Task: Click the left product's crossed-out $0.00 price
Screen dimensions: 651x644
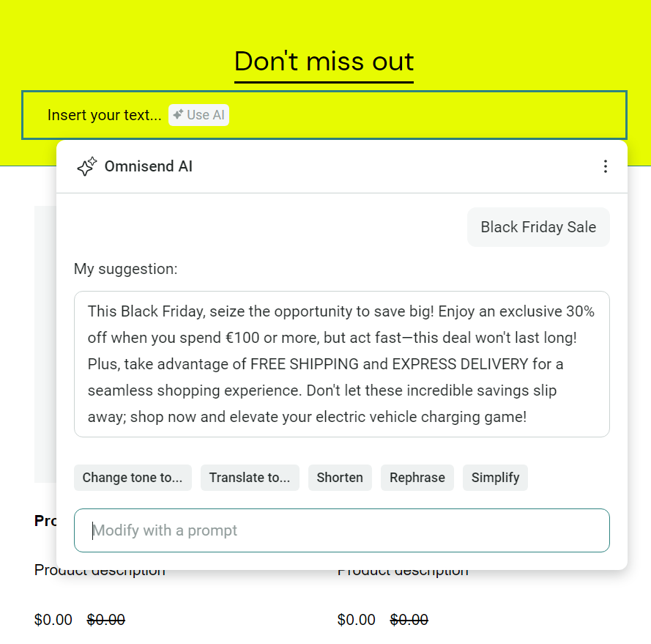Action: tap(106, 621)
